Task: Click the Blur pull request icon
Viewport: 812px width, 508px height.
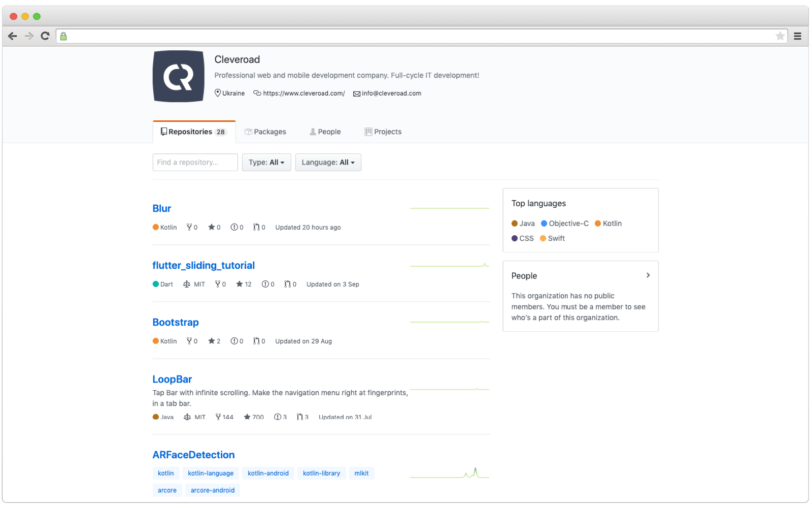Action: (256, 227)
